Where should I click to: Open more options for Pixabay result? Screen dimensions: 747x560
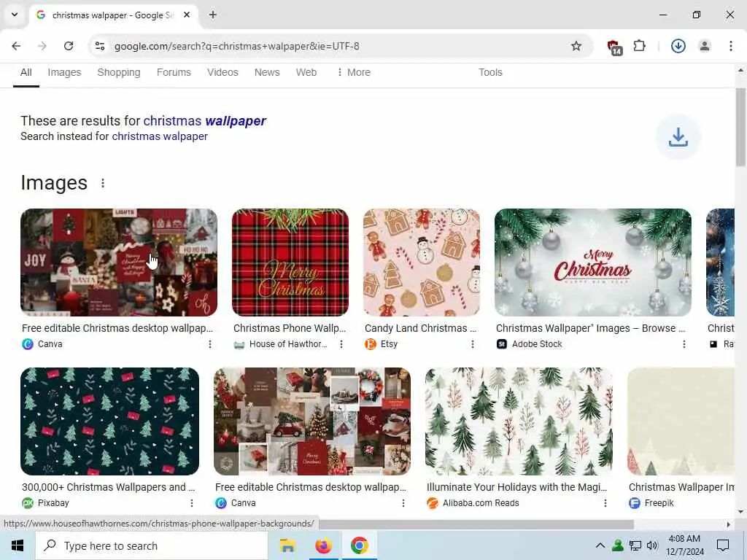192,503
